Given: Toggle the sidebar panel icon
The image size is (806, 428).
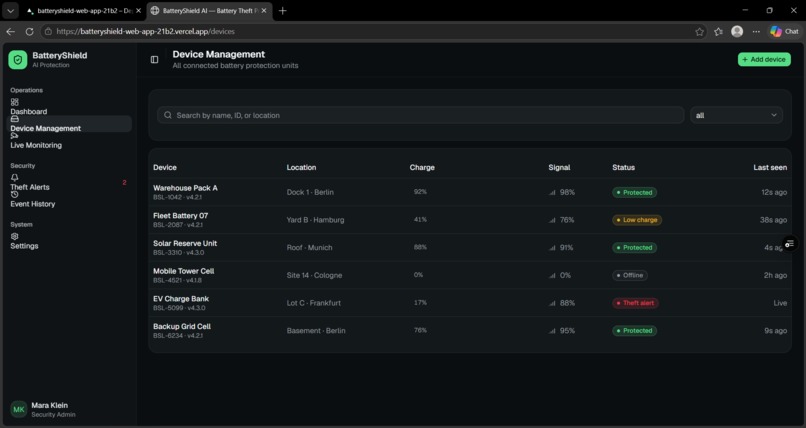Looking at the screenshot, I should [154, 60].
